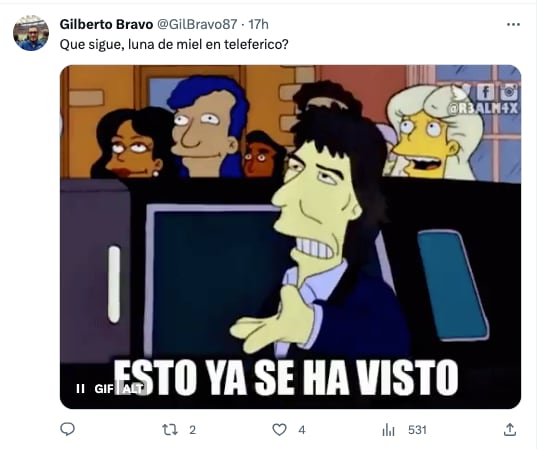
Task: Click the retweet arrows icon
Action: click(170, 429)
